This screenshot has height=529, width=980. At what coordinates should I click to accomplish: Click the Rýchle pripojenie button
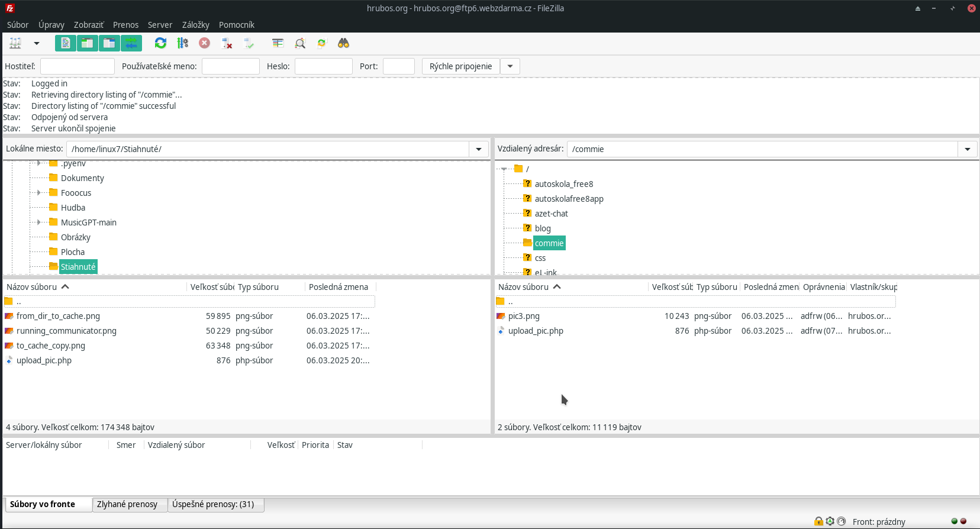click(x=460, y=66)
